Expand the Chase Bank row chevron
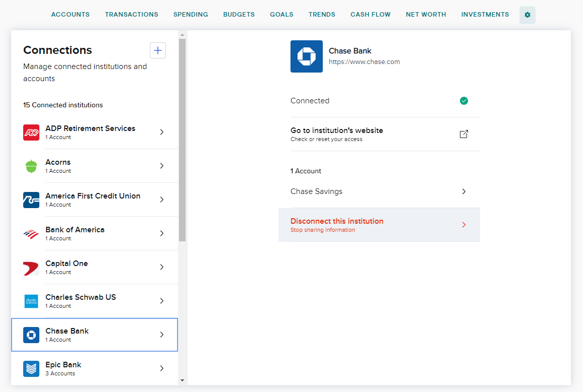The width and height of the screenshot is (583, 392). 162,335
